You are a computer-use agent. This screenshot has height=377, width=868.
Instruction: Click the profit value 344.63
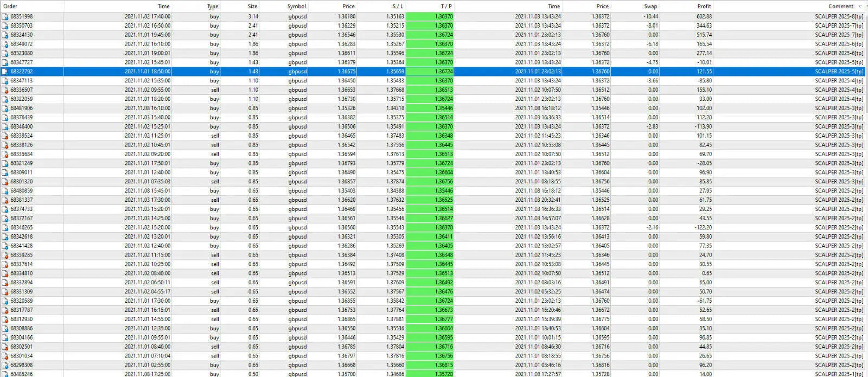(x=704, y=25)
